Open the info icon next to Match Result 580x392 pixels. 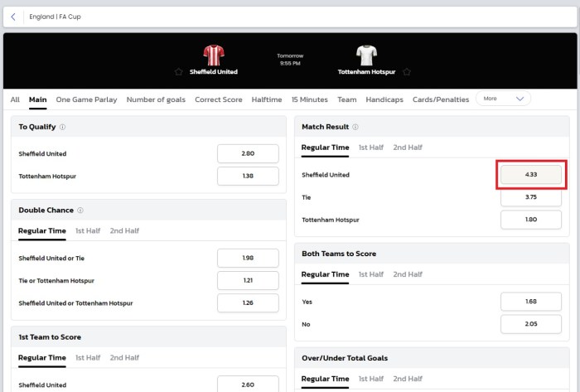[355, 127]
